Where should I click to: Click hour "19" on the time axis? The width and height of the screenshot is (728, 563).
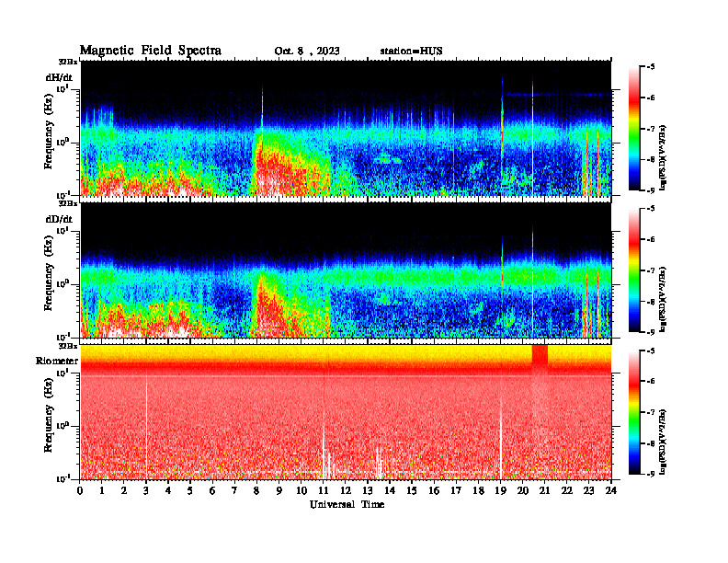click(x=500, y=490)
